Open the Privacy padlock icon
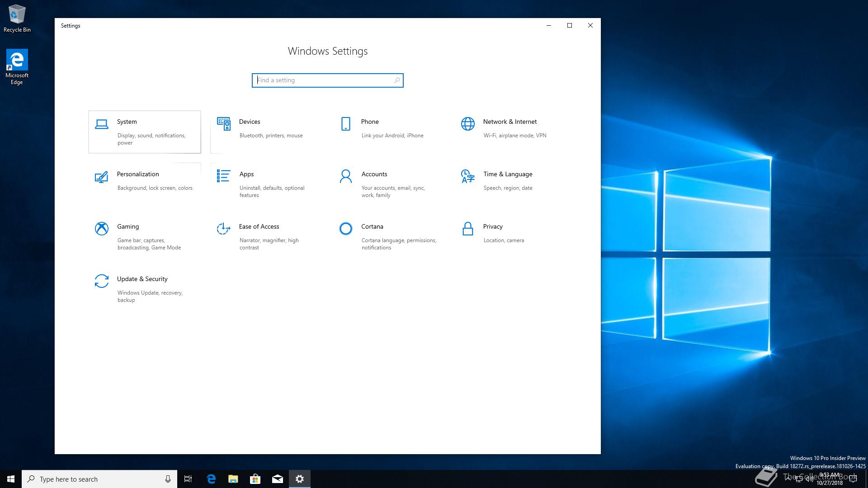 (468, 229)
